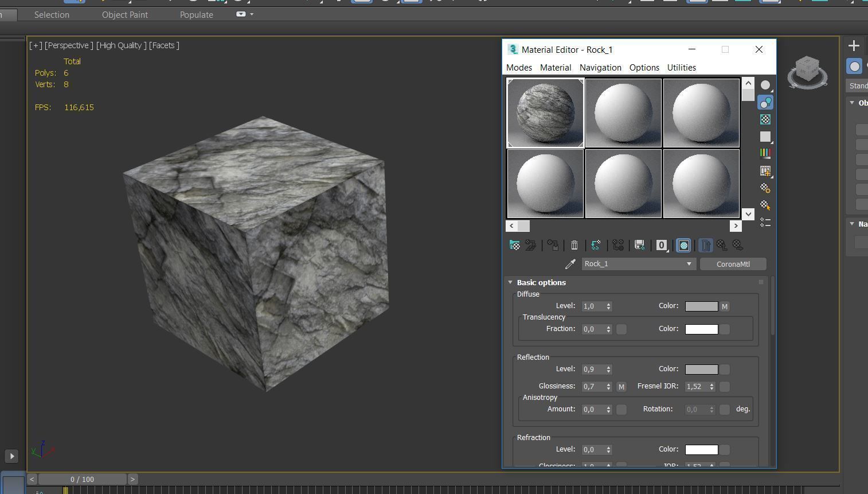868x494 pixels.
Task: Select the second sample slot in top row
Action: pos(623,113)
